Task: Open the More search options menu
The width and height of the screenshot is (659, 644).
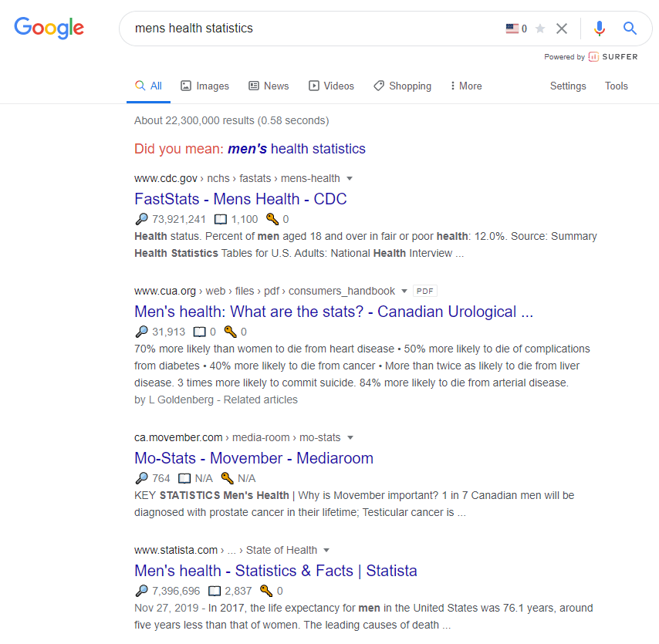Action: pyautogui.click(x=465, y=86)
